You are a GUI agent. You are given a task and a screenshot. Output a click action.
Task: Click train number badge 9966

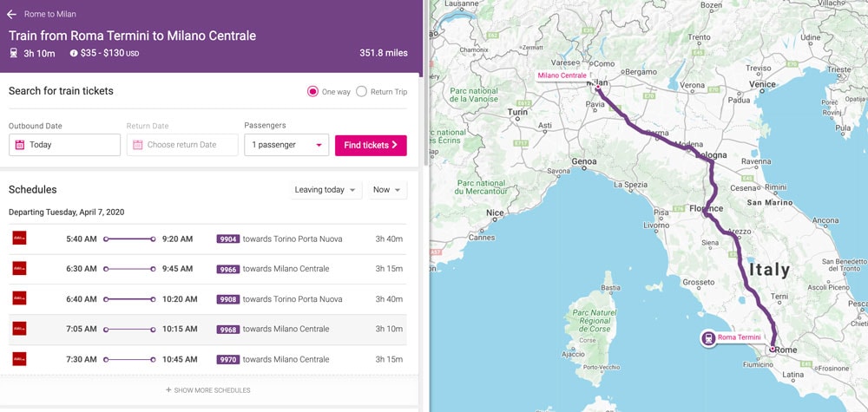228,270
